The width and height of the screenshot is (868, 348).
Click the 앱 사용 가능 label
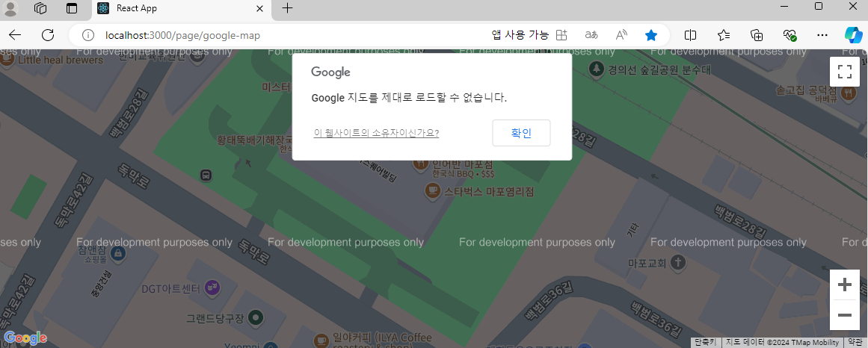tap(520, 35)
